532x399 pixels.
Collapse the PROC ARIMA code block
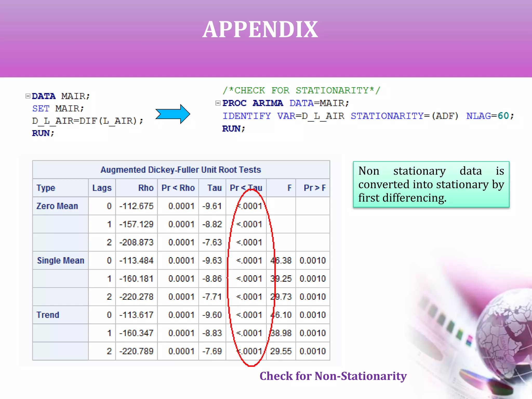click(x=218, y=103)
